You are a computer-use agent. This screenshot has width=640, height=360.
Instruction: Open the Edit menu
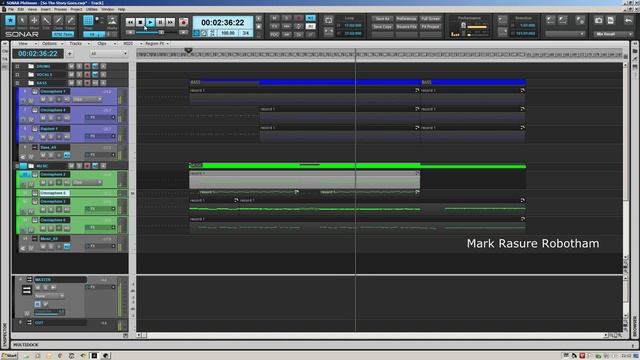tap(20, 9)
